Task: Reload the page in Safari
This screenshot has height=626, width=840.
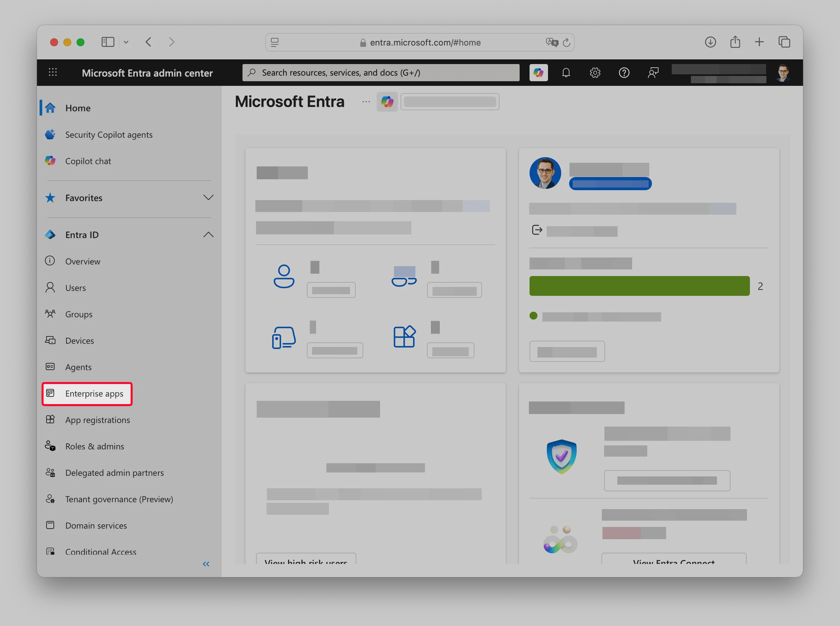Action: point(566,43)
